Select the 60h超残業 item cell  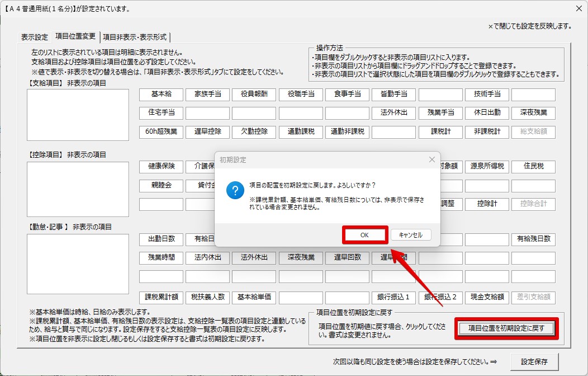(x=161, y=131)
